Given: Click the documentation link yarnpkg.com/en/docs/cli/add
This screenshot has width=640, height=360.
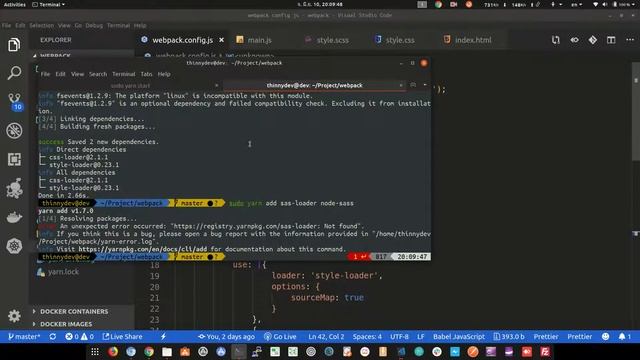Looking at the screenshot, I should 142,249.
